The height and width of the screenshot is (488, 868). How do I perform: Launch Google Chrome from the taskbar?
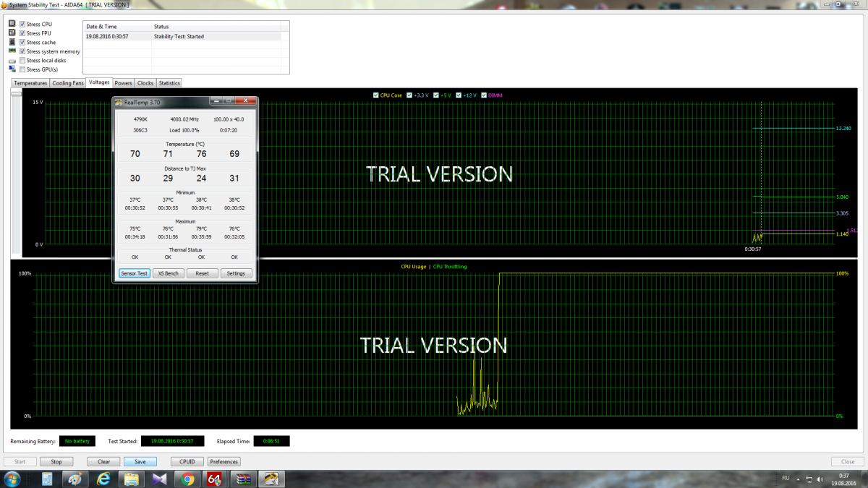point(187,479)
